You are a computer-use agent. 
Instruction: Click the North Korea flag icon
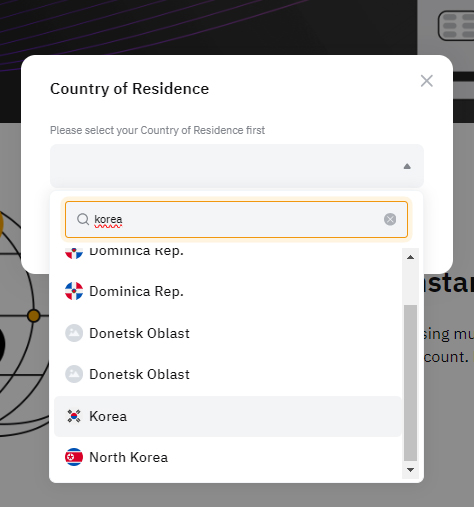pyautogui.click(x=74, y=457)
